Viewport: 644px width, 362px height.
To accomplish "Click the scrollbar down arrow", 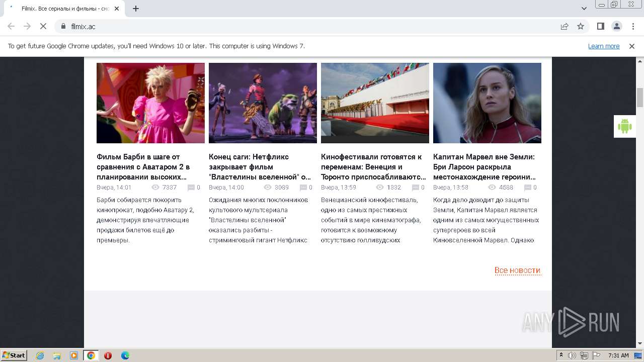I will [x=640, y=344].
